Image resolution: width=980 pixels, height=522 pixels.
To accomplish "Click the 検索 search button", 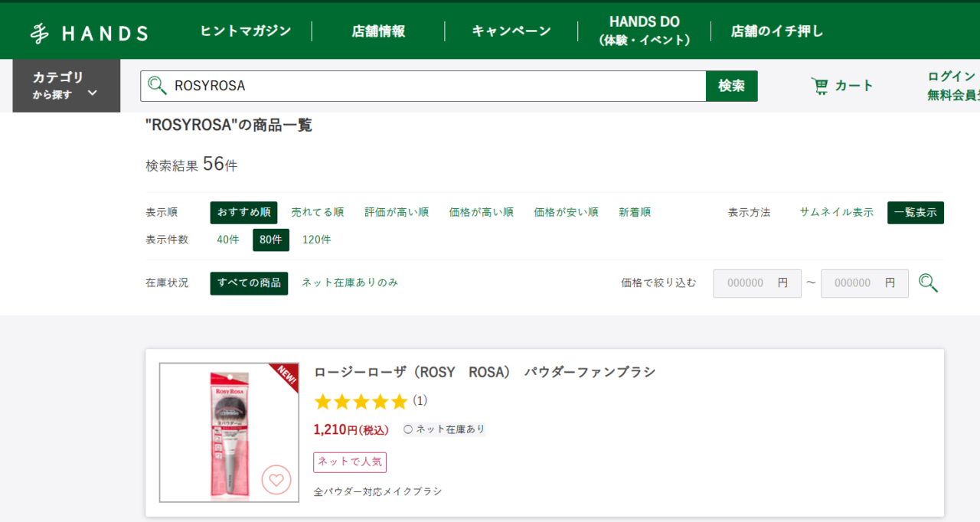I will tap(732, 86).
